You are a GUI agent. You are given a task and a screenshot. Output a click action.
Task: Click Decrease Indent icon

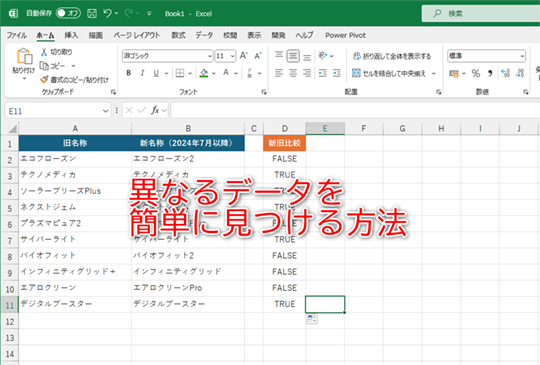(x=323, y=73)
